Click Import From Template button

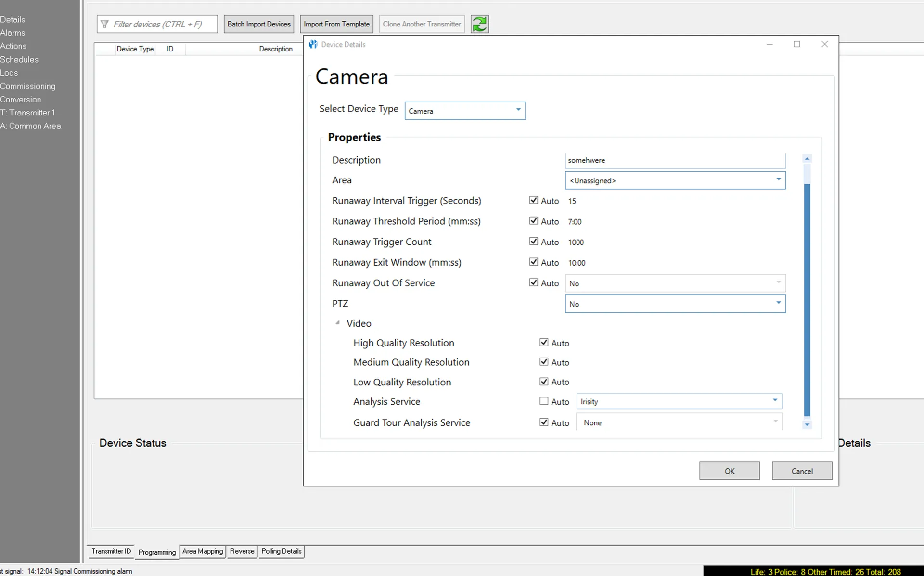click(x=337, y=24)
